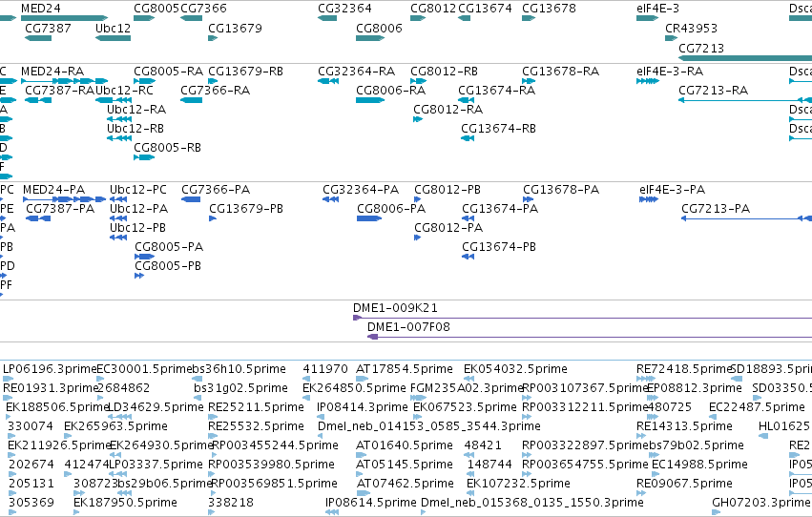Select the CG32364 gene feature
This screenshot has height=517, width=812.
(327, 18)
